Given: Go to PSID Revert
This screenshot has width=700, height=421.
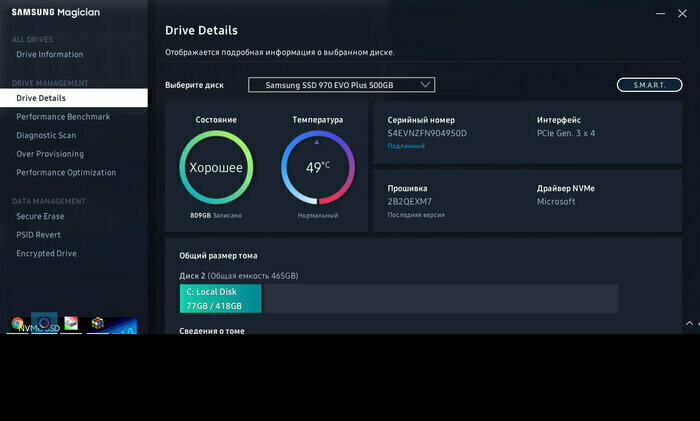Looking at the screenshot, I should pyautogui.click(x=38, y=235).
